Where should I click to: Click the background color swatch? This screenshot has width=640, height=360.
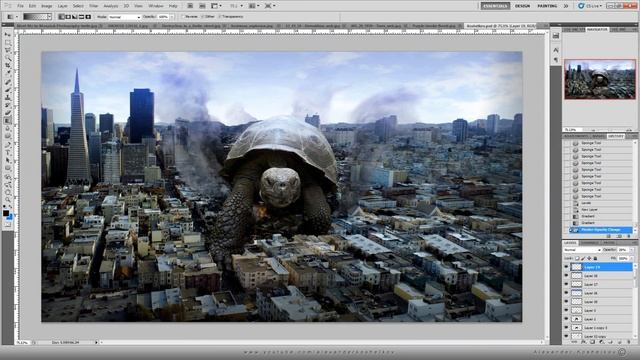(x=10, y=218)
